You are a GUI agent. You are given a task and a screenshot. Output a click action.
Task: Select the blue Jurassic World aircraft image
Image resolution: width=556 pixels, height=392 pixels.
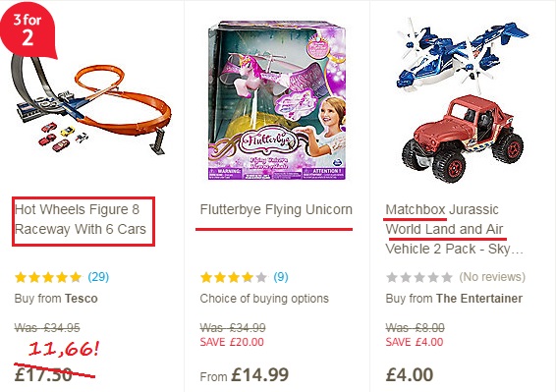tap(462, 55)
